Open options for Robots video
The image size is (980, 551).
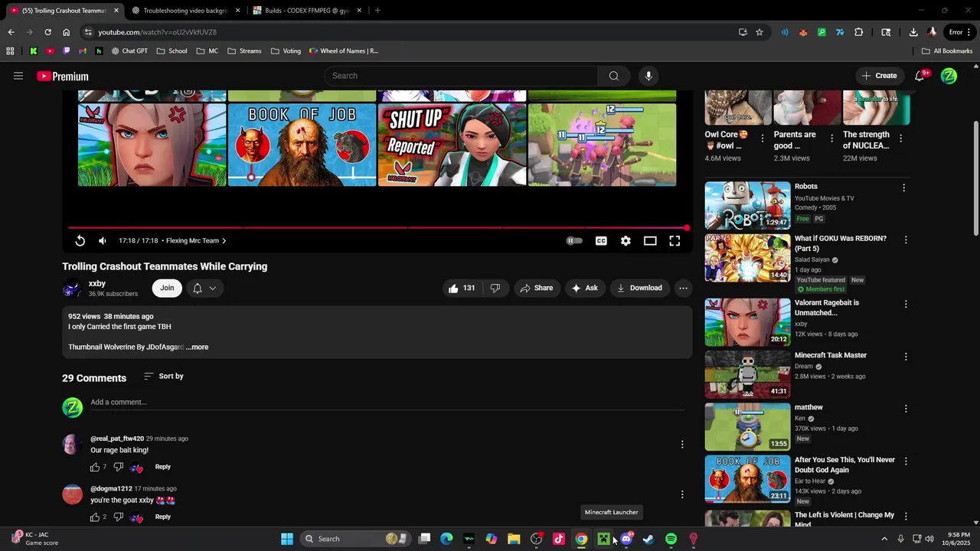click(903, 187)
